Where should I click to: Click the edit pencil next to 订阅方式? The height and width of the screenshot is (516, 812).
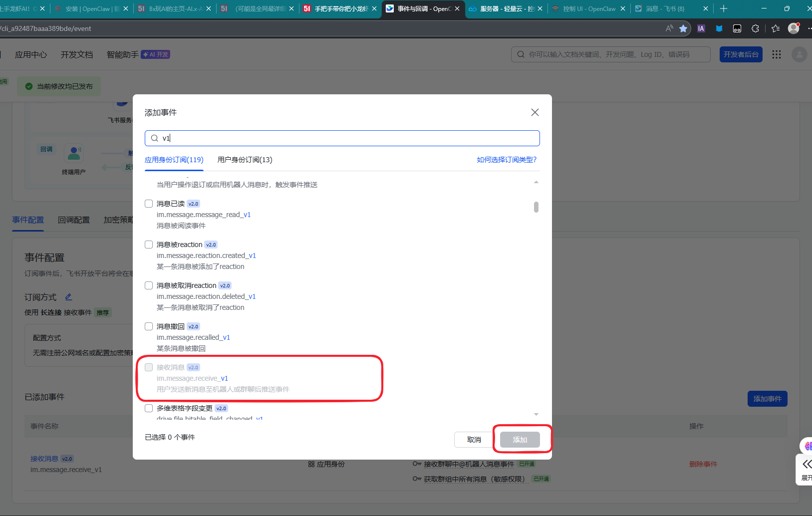(x=68, y=297)
